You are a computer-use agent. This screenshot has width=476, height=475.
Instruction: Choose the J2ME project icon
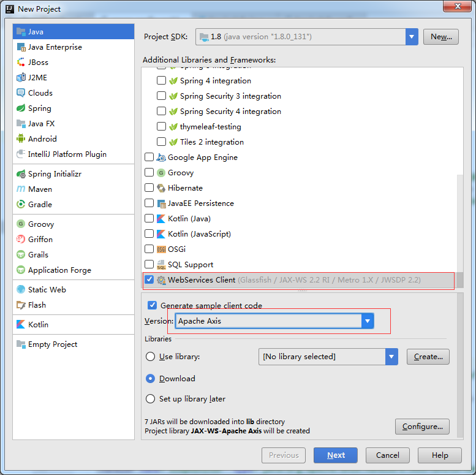(x=21, y=77)
